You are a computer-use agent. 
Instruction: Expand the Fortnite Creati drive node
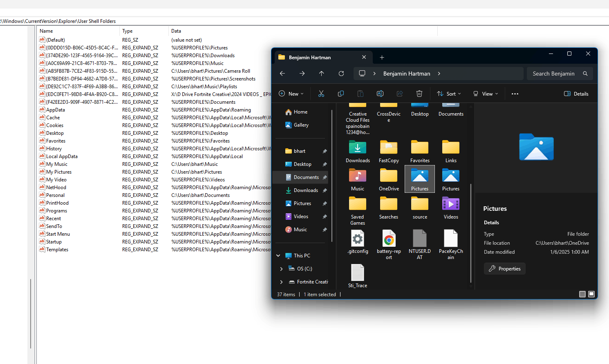point(281,282)
